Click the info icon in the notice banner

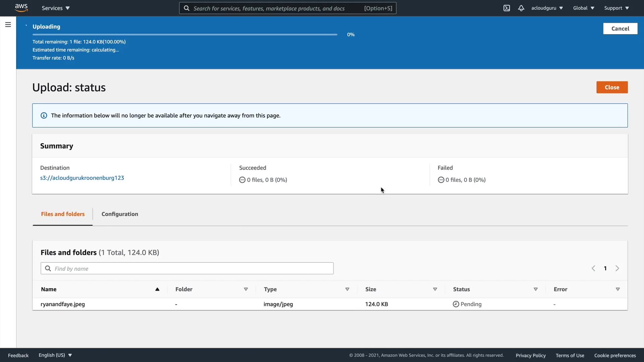[44, 116]
